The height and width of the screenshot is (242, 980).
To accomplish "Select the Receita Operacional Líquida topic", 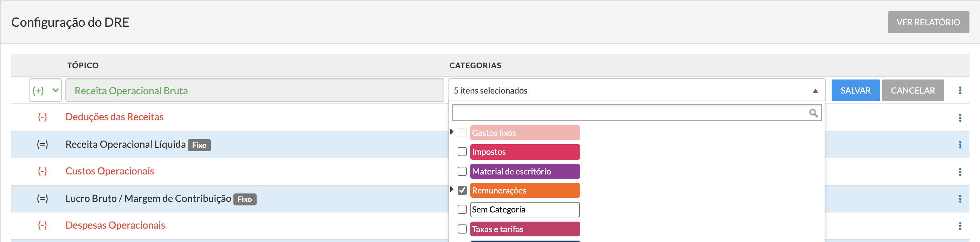I will tap(125, 144).
